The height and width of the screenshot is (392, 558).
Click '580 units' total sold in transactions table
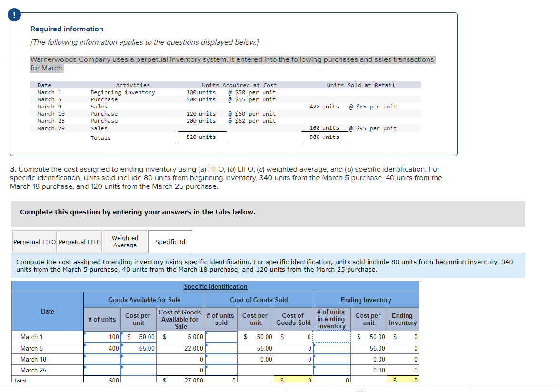coord(324,137)
